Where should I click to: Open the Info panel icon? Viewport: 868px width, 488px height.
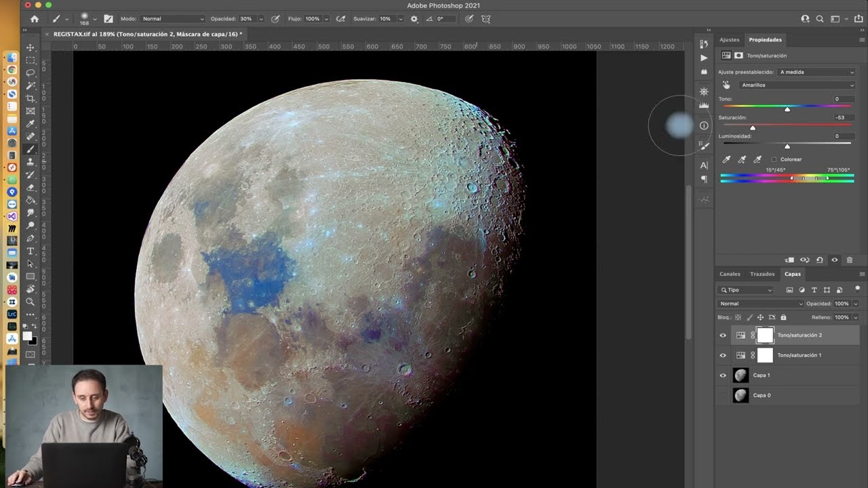pyautogui.click(x=704, y=125)
